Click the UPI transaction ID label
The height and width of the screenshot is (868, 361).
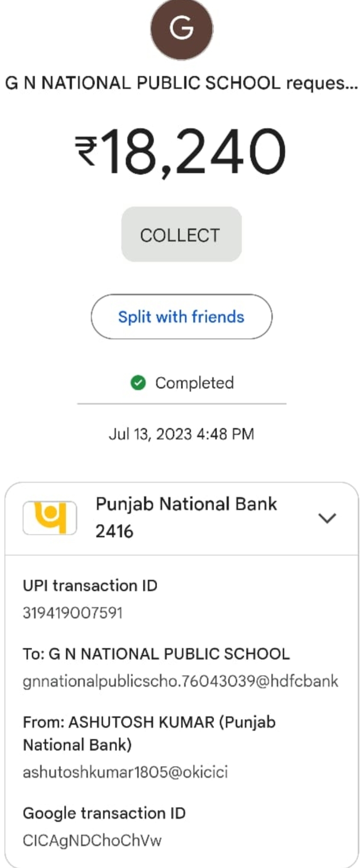pyautogui.click(x=90, y=585)
